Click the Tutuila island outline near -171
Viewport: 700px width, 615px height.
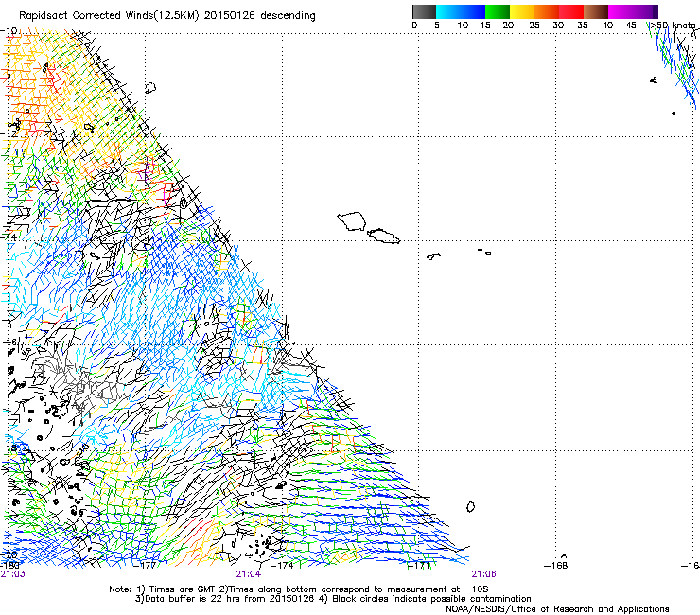pos(433,256)
